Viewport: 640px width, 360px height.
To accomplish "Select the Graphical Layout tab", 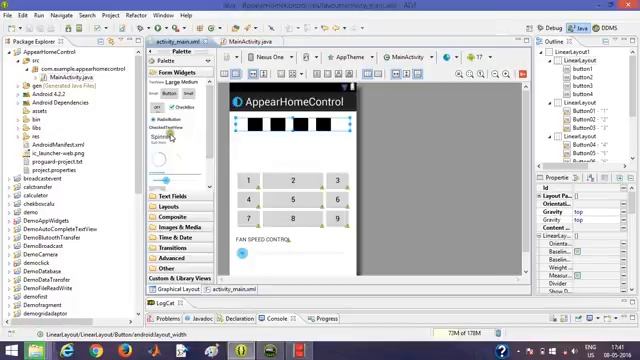I will click(174, 289).
